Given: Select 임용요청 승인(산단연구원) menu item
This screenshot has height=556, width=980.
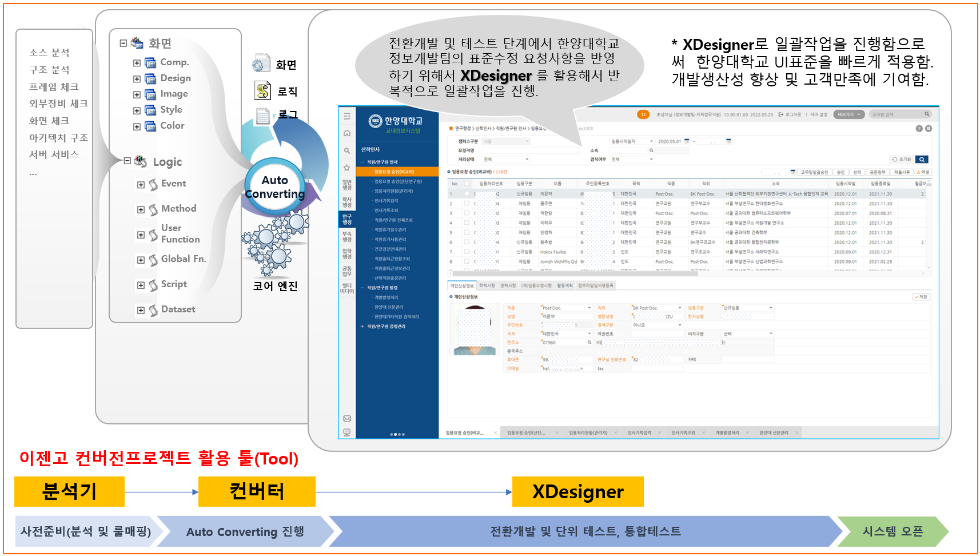Looking at the screenshot, I should (x=398, y=181).
